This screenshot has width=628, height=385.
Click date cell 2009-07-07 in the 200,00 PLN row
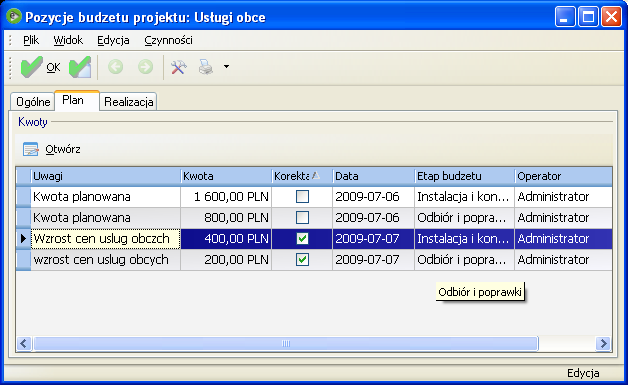(374, 260)
